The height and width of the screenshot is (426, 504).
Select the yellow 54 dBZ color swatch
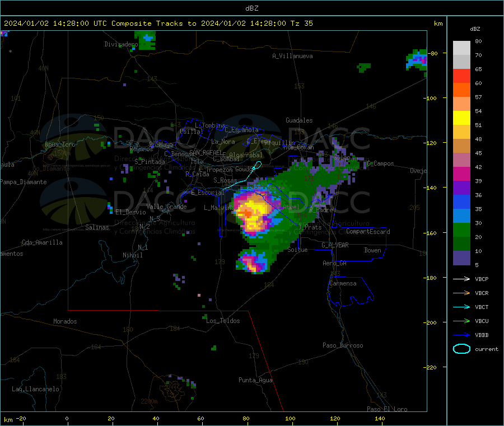(x=461, y=118)
